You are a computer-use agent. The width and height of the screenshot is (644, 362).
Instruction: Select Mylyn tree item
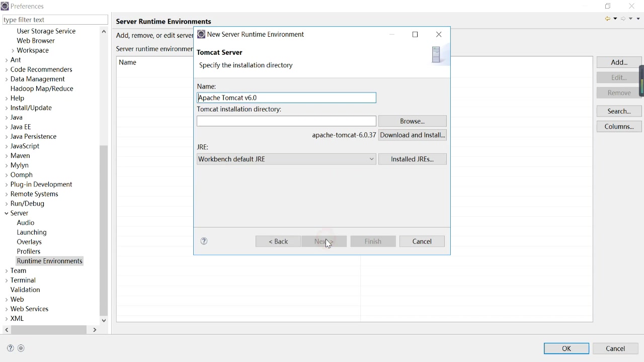pos(20,165)
